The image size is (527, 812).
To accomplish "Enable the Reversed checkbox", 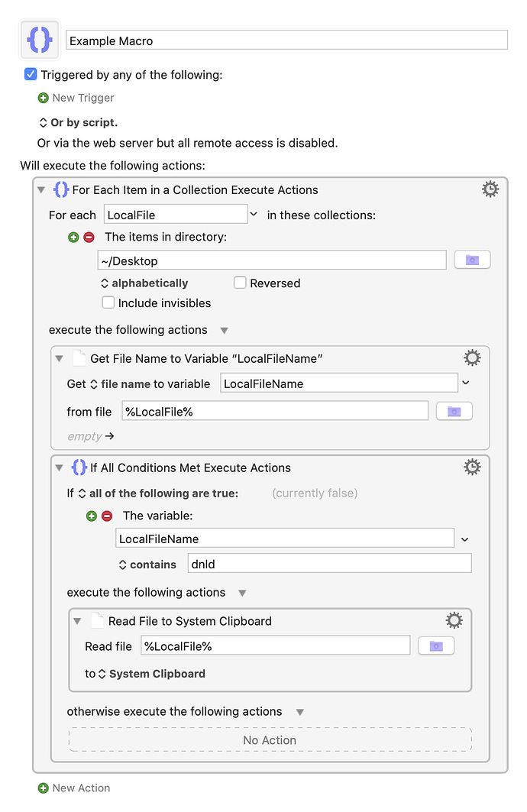I will coord(240,283).
